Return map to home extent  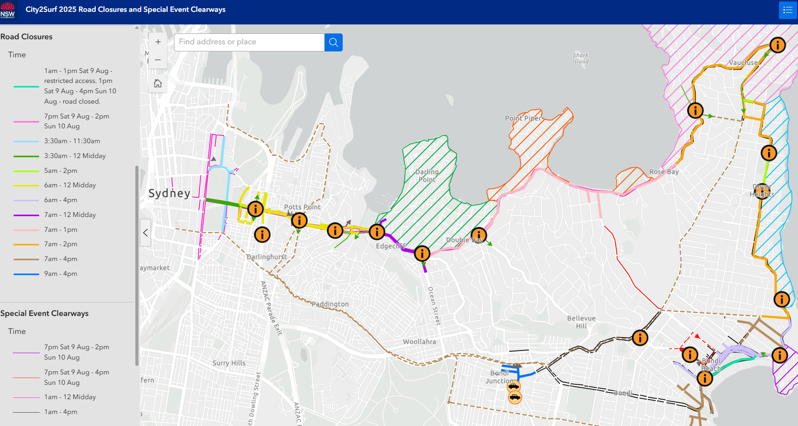(x=158, y=83)
